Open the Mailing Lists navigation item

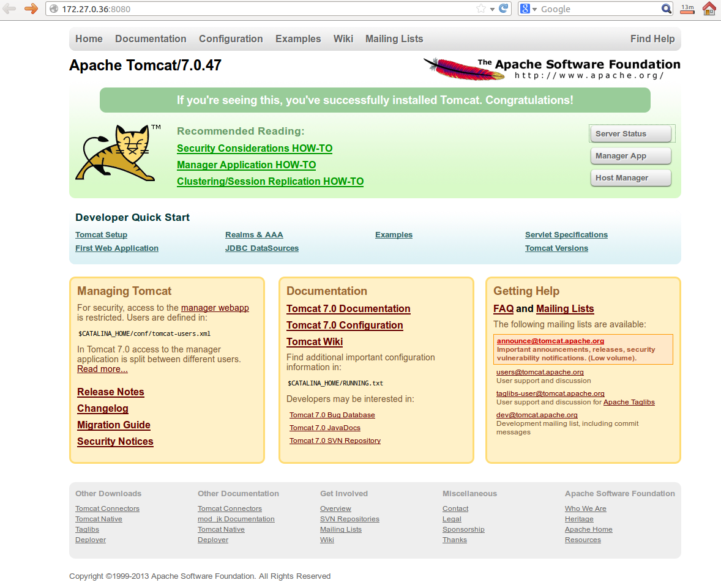394,39
